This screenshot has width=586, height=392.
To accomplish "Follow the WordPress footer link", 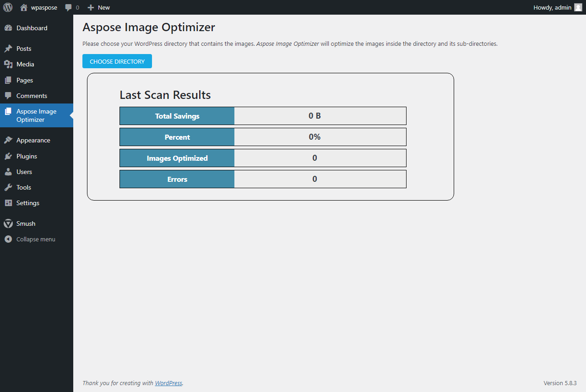I will click(168, 383).
